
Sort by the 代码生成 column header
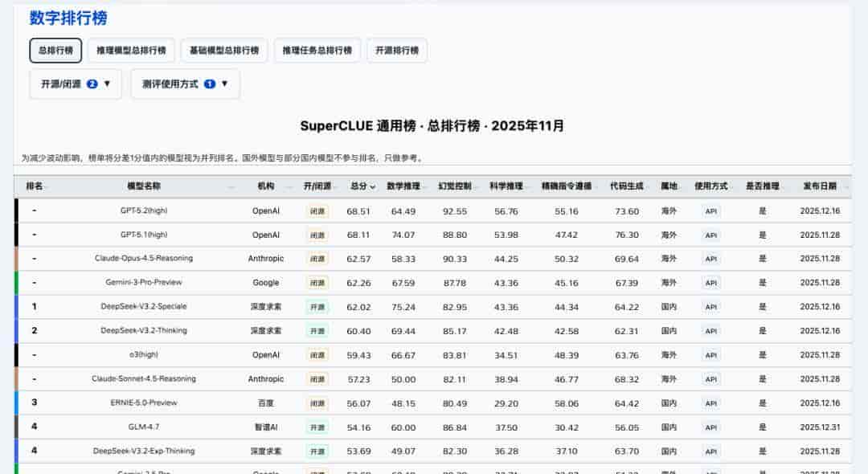coord(627,186)
